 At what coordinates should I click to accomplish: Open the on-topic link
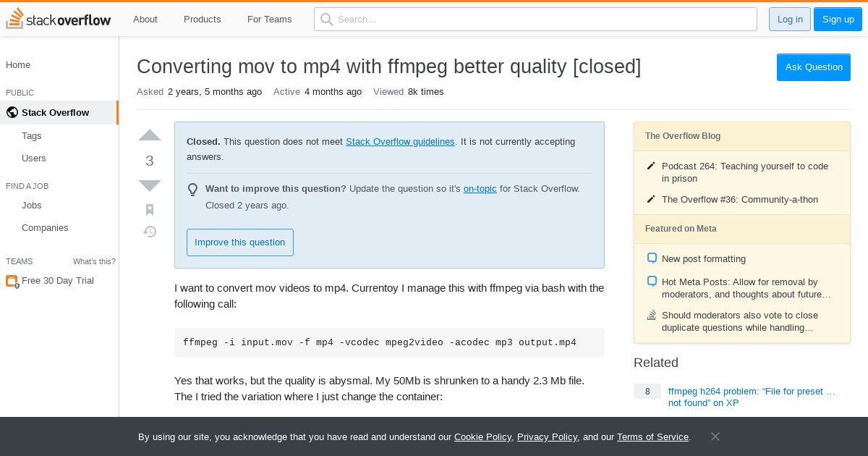click(x=480, y=189)
